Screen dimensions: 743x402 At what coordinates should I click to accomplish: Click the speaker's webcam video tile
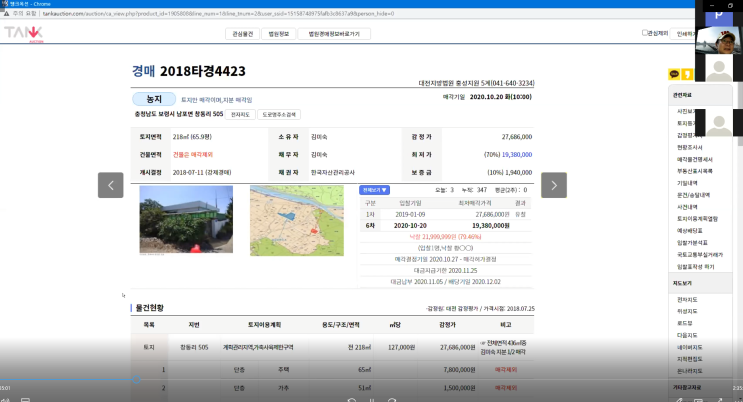click(719, 40)
